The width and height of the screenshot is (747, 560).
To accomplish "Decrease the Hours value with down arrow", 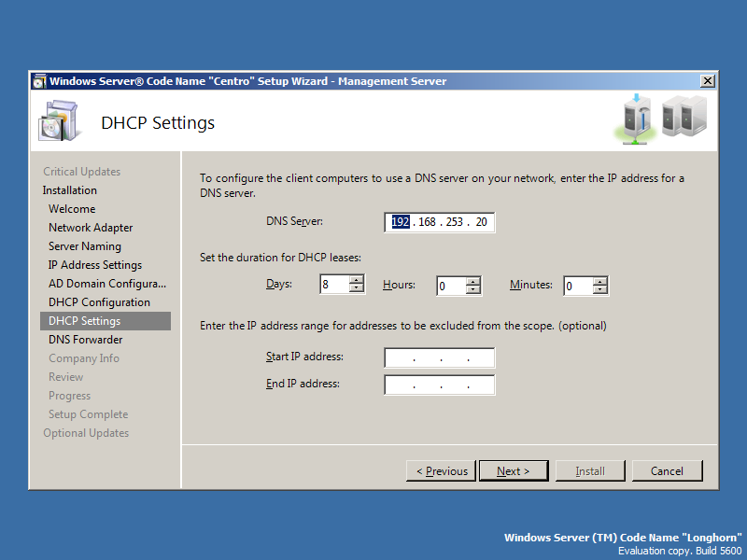I will 473,290.
